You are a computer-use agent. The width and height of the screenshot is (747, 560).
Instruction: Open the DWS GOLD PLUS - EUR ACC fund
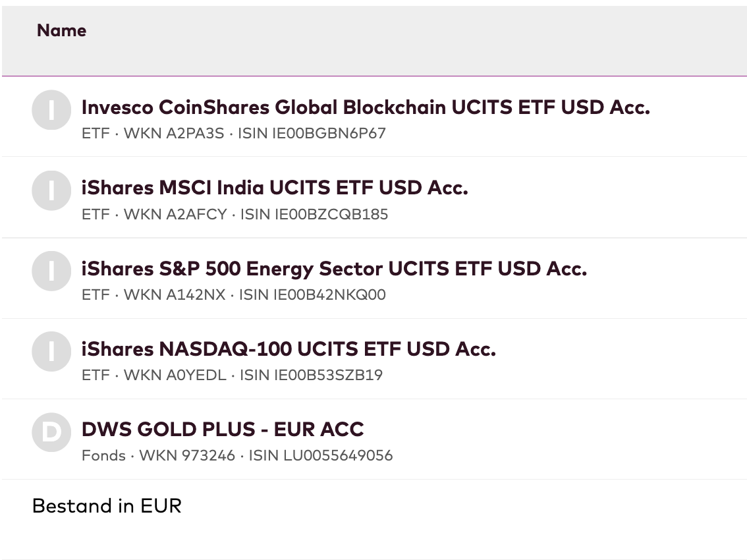click(223, 429)
